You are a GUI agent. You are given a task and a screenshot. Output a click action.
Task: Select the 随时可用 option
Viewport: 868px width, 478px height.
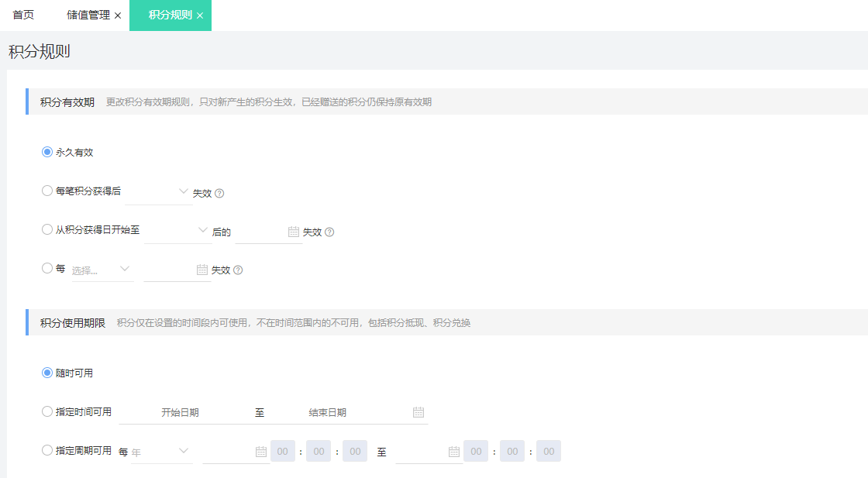click(x=46, y=373)
